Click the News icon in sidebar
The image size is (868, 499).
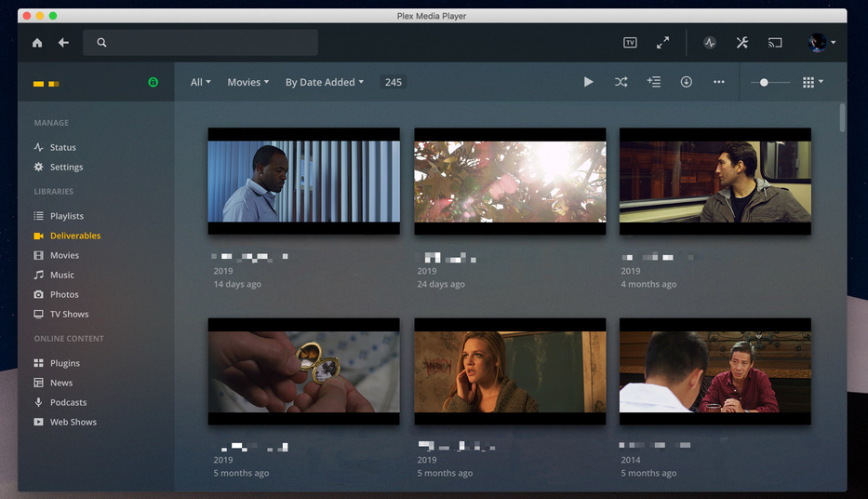38,383
